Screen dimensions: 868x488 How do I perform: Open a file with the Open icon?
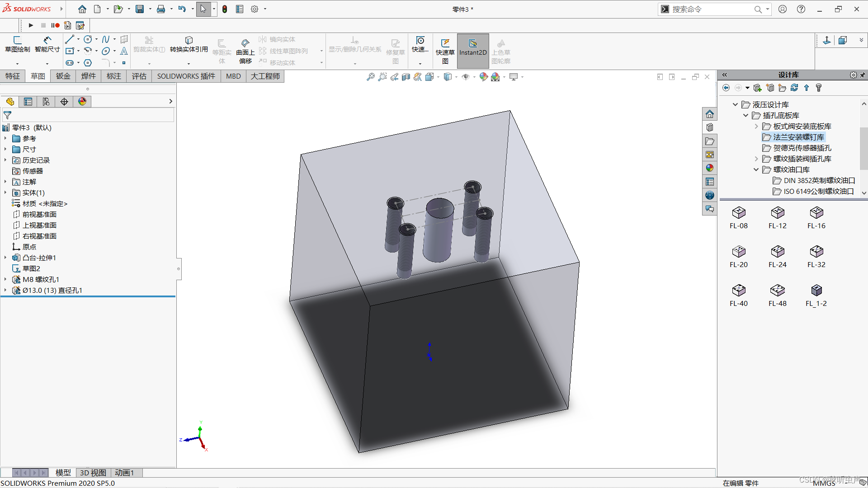pyautogui.click(x=118, y=9)
